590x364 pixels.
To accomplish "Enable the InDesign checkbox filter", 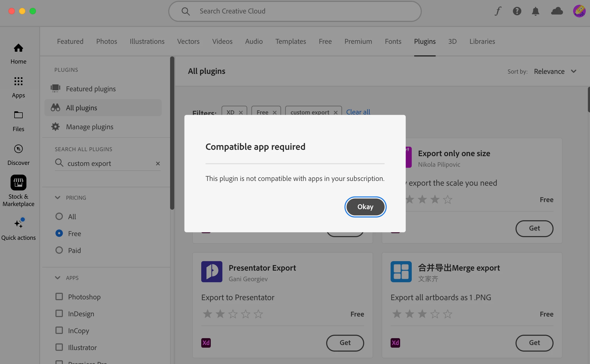I will coord(59,313).
